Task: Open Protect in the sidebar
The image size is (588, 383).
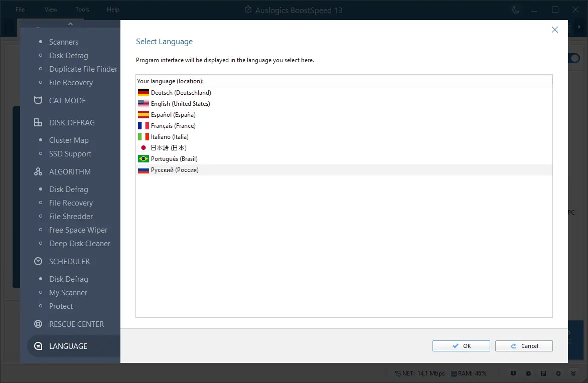Action: click(x=61, y=306)
